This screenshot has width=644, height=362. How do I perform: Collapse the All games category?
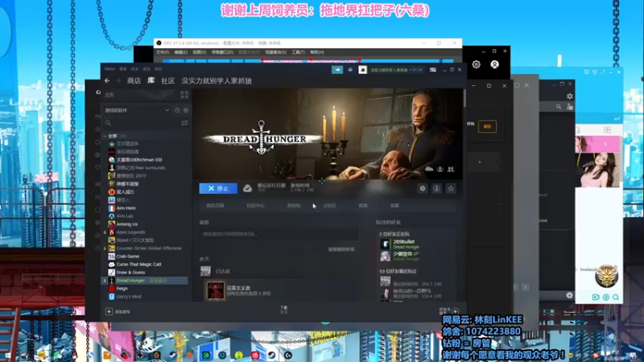105,136
